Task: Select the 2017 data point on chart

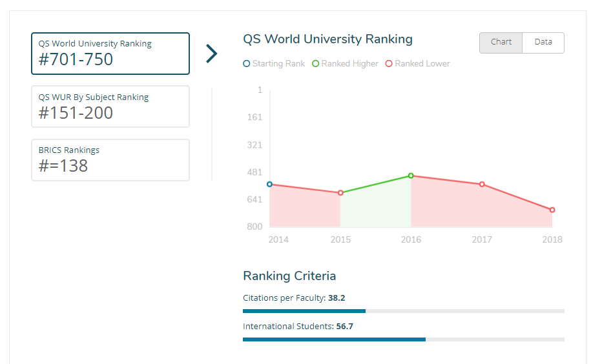Action: click(482, 185)
